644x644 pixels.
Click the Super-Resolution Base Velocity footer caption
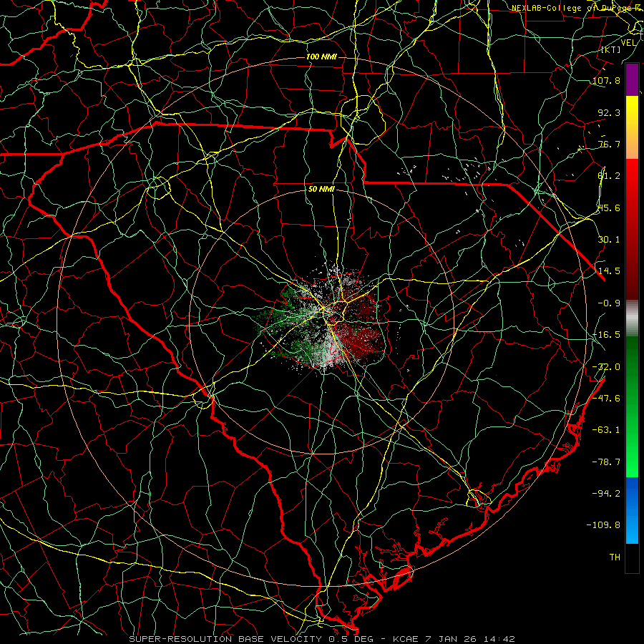tap(321, 639)
